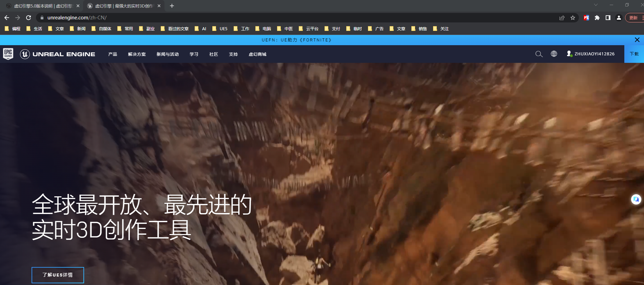
Task: Open the 电脑 bookmark folder
Action: pos(264,29)
